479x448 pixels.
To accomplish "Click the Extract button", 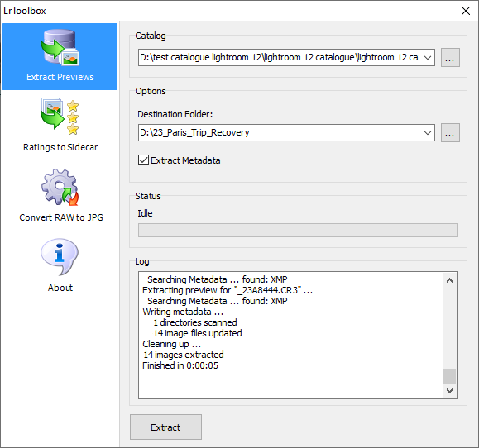I will 165,427.
